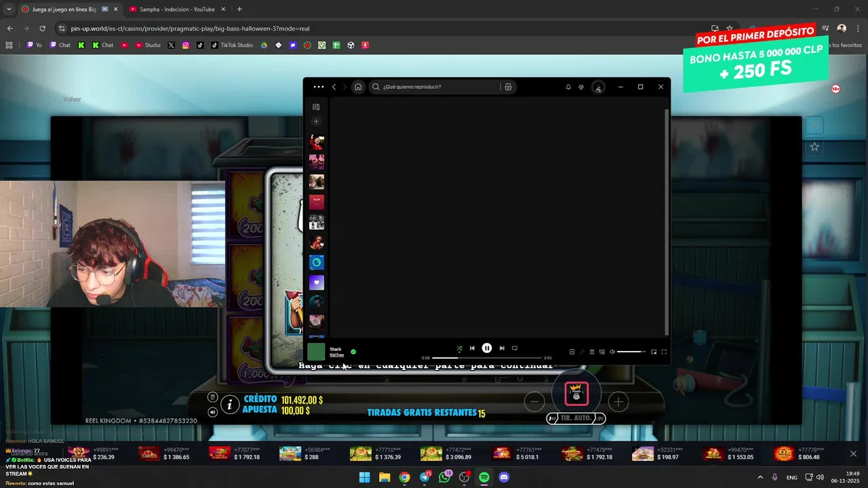
Task: Skip to previous track
Action: coord(472,348)
